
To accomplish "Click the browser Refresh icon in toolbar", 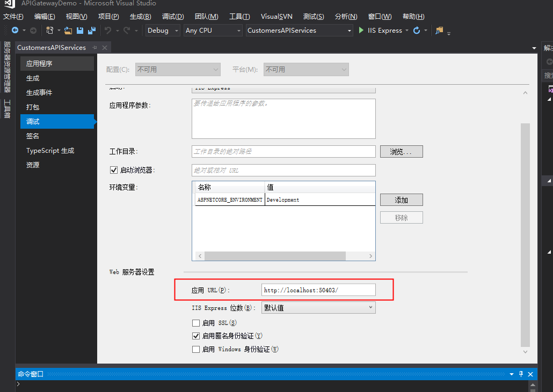I will [417, 30].
